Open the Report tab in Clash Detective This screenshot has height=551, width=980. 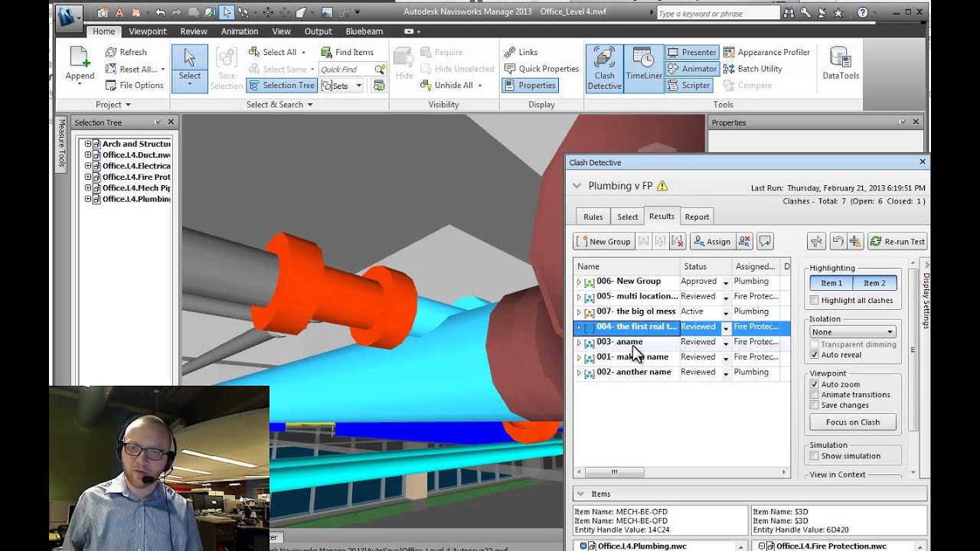pyautogui.click(x=697, y=217)
